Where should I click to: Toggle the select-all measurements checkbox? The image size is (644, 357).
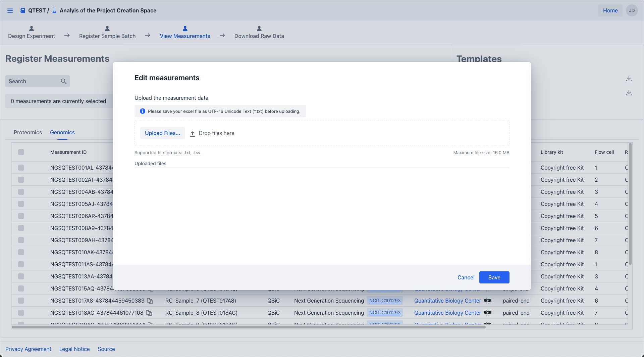[21, 152]
